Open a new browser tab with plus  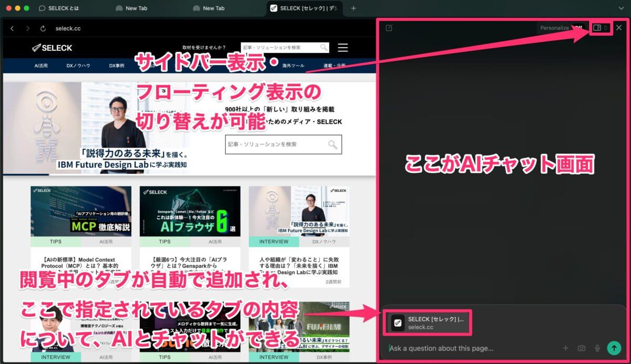(353, 8)
